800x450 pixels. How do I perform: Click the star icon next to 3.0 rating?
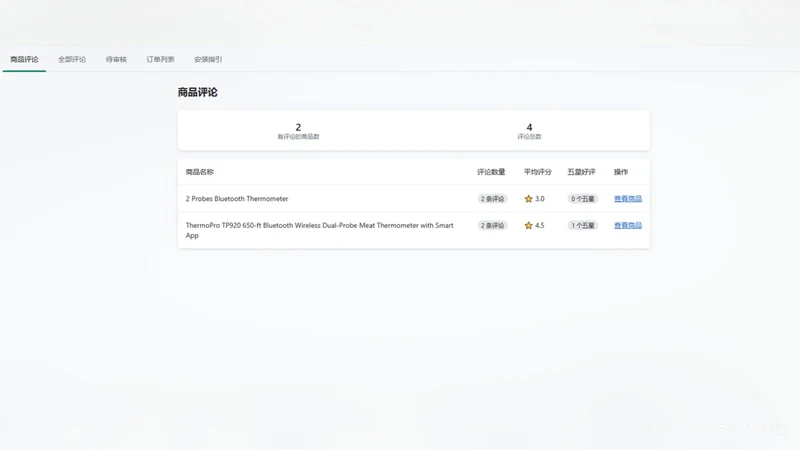[529, 199]
